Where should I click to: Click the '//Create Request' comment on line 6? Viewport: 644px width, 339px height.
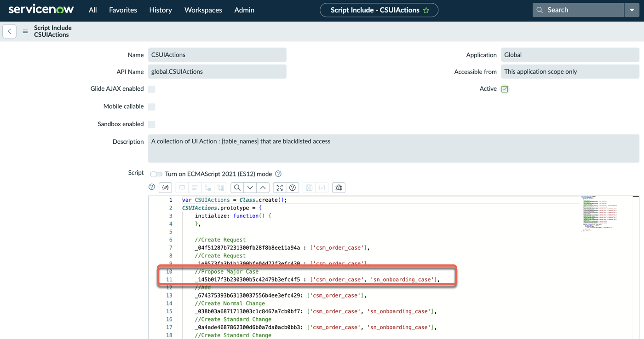click(x=220, y=240)
